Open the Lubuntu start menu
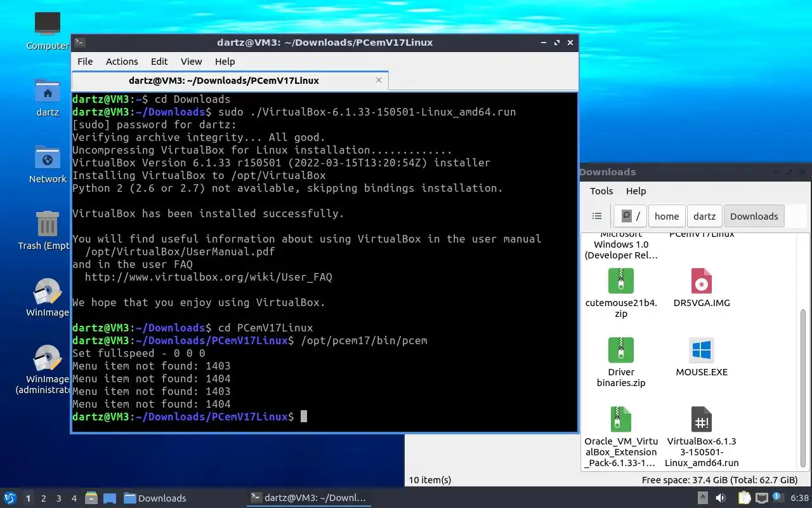Image resolution: width=812 pixels, height=508 pixels. 10,498
